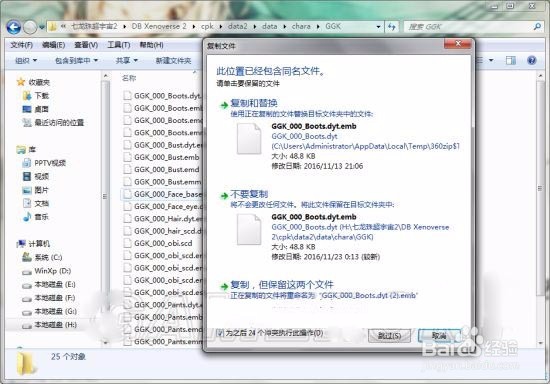Click the 名称 column header
The image size is (550, 384).
coord(129,78)
